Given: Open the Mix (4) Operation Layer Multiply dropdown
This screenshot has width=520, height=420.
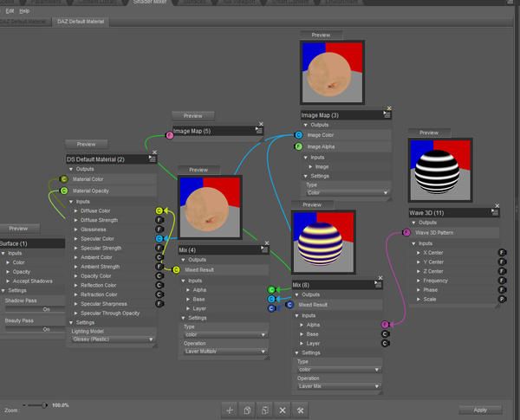Looking at the screenshot, I should click(225, 352).
